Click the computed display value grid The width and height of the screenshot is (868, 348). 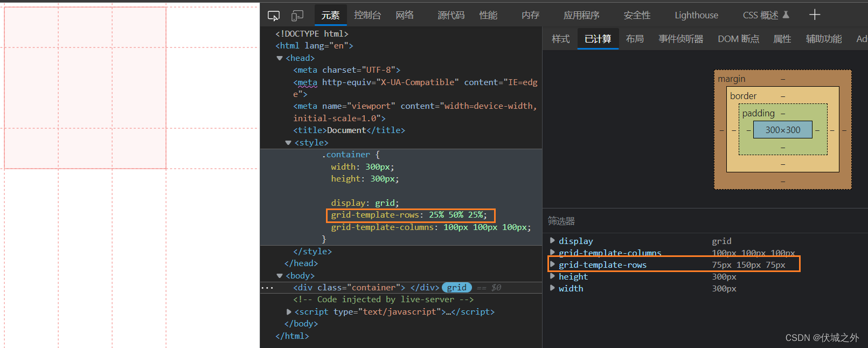pos(721,241)
